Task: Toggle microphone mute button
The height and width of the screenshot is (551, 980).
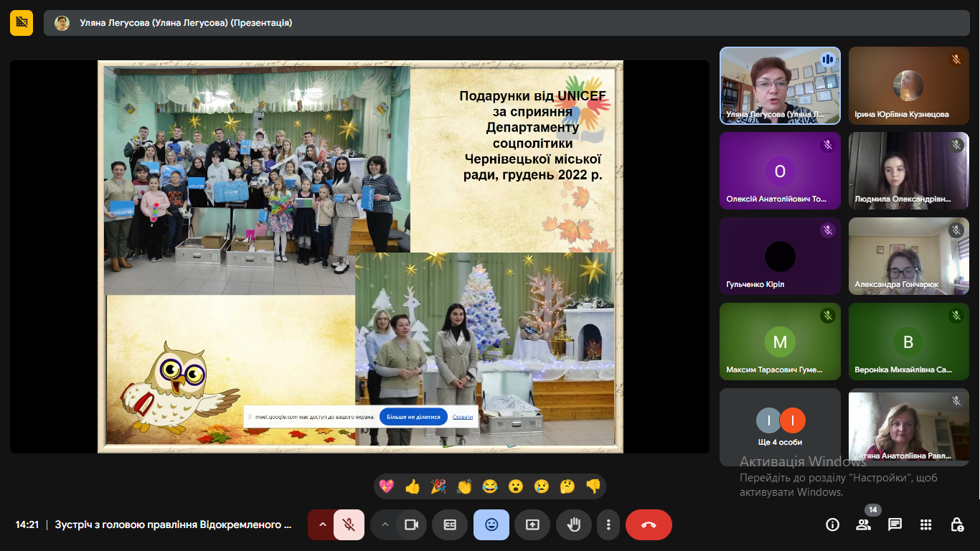Action: coord(349,524)
